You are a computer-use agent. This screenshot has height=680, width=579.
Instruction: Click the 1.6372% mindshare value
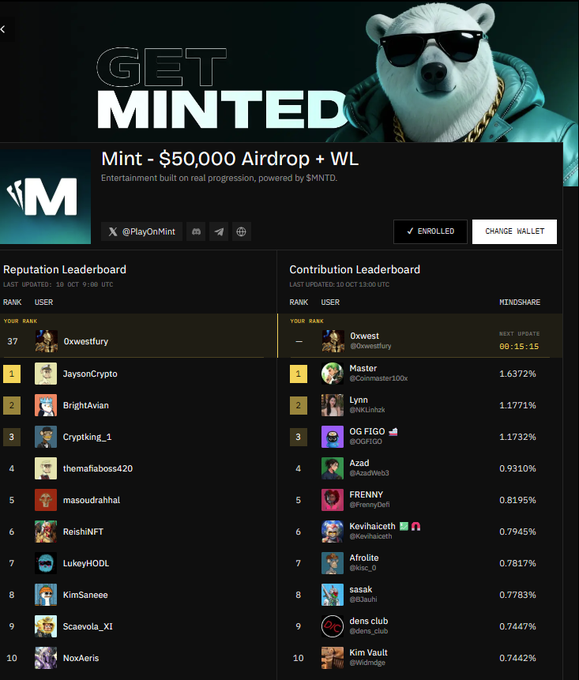pyautogui.click(x=518, y=374)
